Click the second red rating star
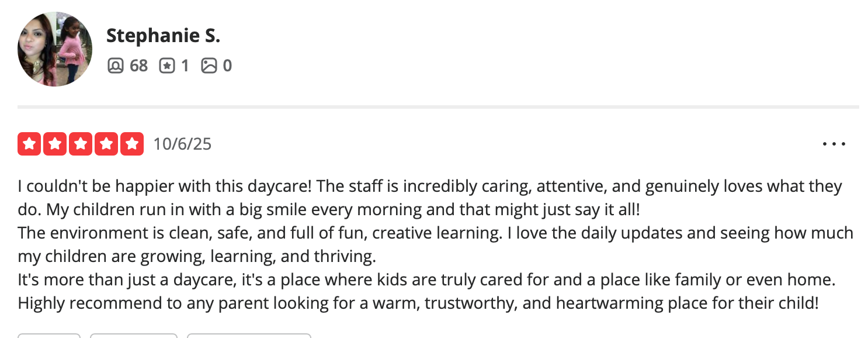868x338 pixels. 55,144
